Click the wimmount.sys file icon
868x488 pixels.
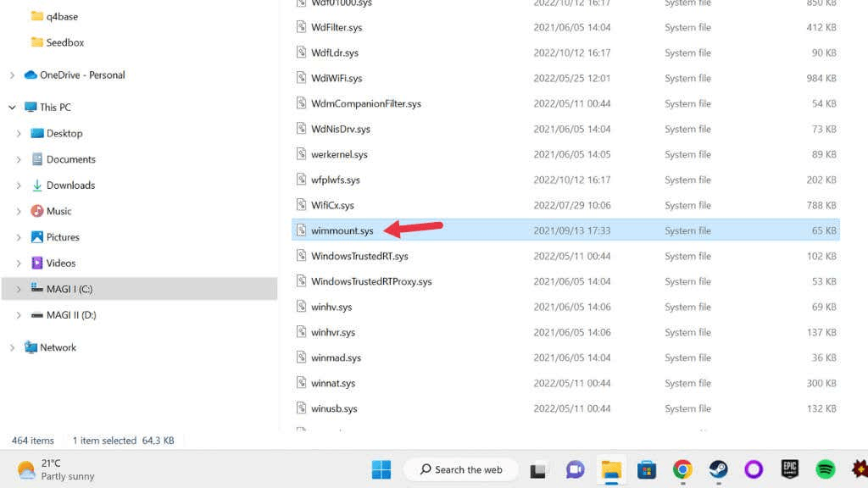pyautogui.click(x=301, y=230)
